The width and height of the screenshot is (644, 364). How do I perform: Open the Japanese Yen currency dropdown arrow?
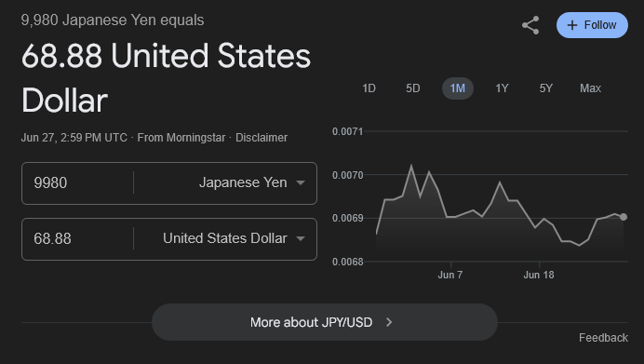301,182
